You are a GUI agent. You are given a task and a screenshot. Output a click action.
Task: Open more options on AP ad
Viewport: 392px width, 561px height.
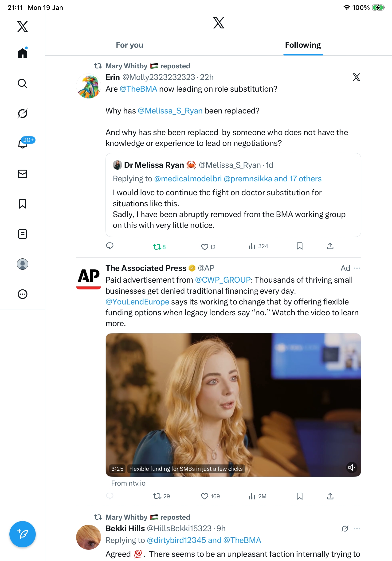(x=357, y=268)
